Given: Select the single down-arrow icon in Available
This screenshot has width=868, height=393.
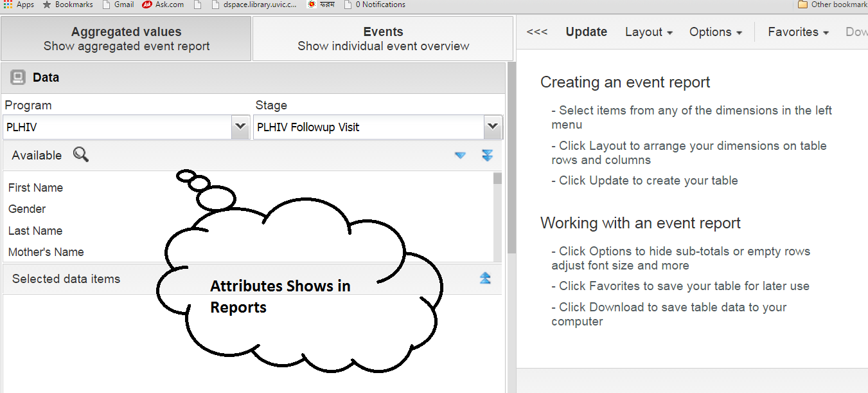Looking at the screenshot, I should (x=460, y=155).
